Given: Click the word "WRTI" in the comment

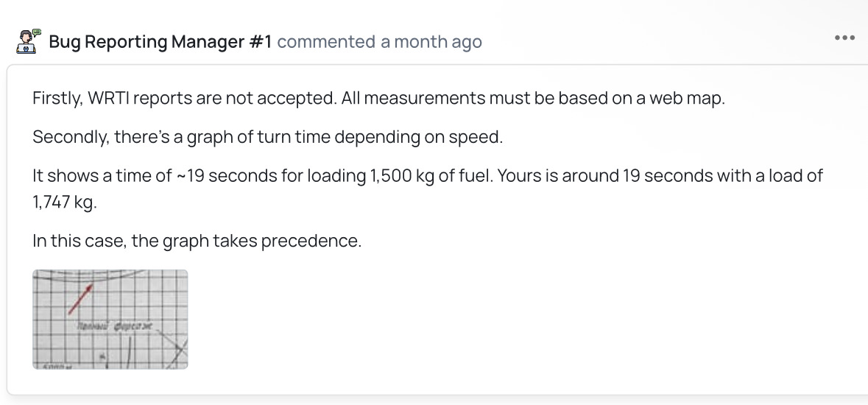Looking at the screenshot, I should click(108, 99).
